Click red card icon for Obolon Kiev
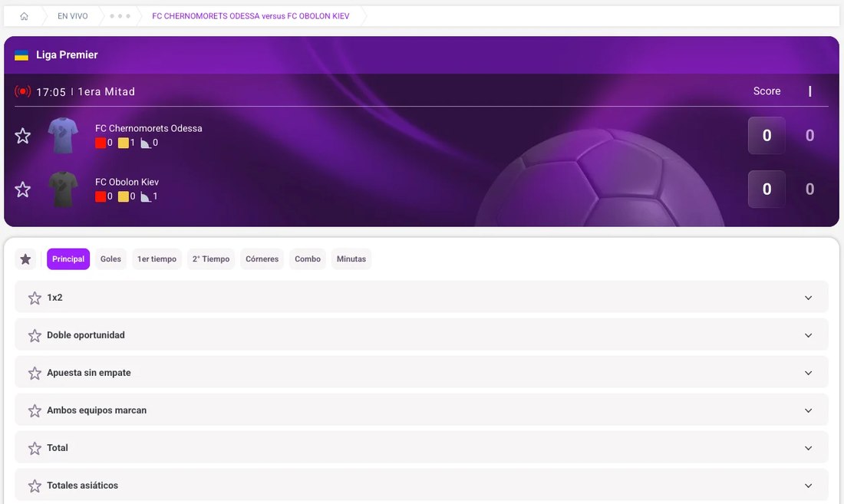The width and height of the screenshot is (844, 504). [x=101, y=197]
